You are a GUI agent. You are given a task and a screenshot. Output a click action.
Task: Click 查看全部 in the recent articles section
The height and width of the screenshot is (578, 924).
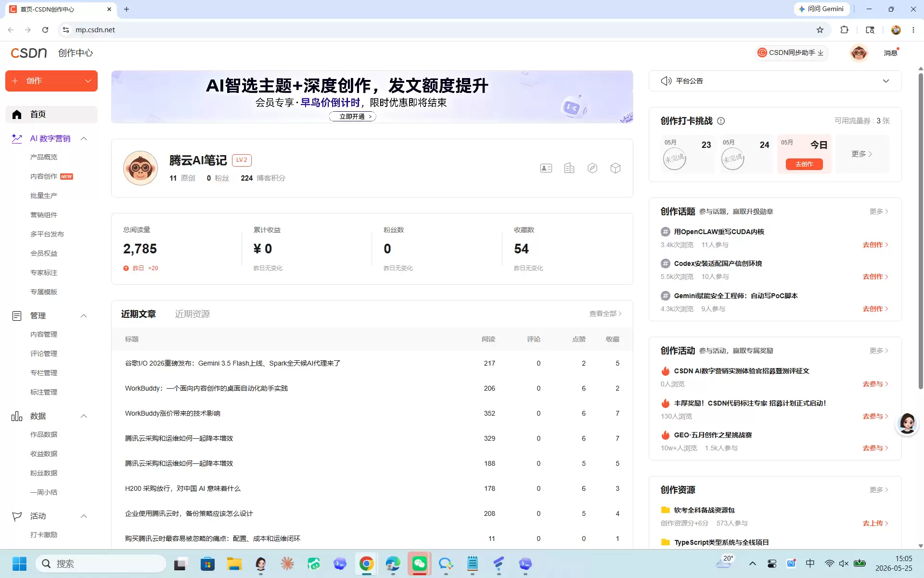605,314
